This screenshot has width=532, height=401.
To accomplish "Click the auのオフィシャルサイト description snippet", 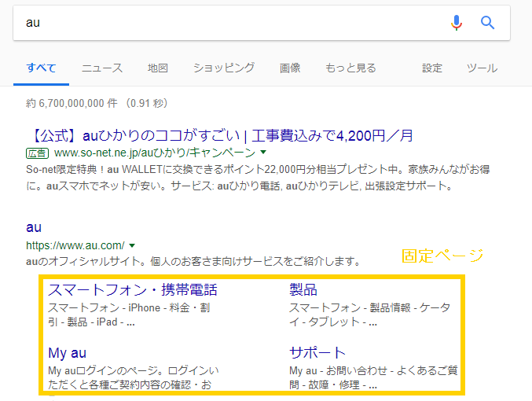I will click(193, 262).
